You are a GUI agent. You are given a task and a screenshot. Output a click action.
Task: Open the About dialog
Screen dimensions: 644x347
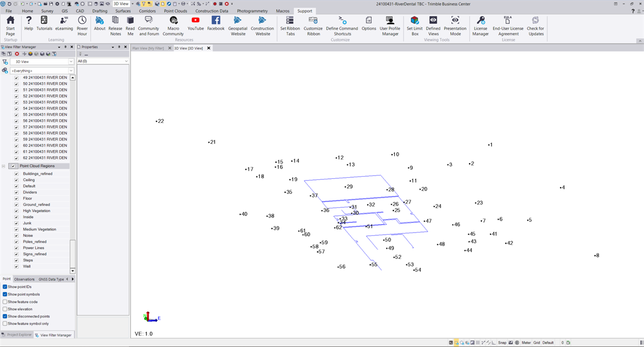point(100,24)
